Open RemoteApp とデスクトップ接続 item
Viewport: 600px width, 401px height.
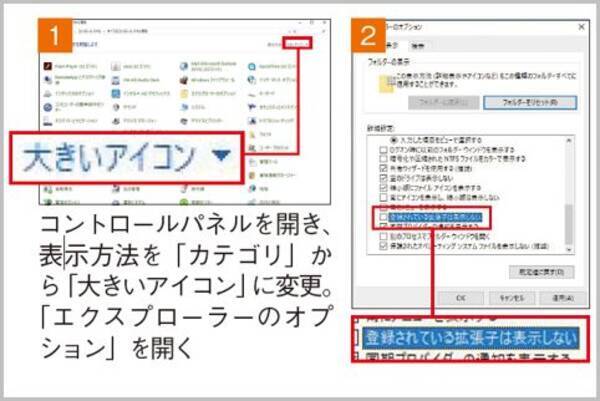coord(74,80)
